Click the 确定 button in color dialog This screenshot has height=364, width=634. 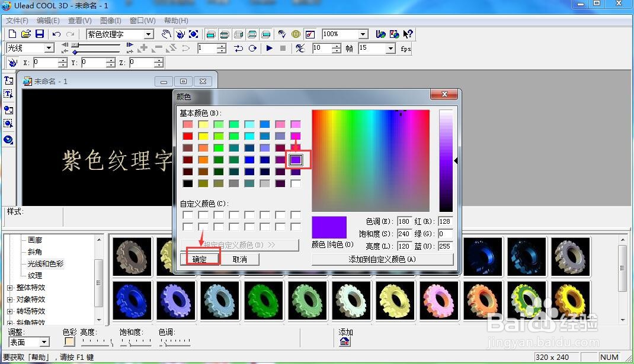pos(200,259)
